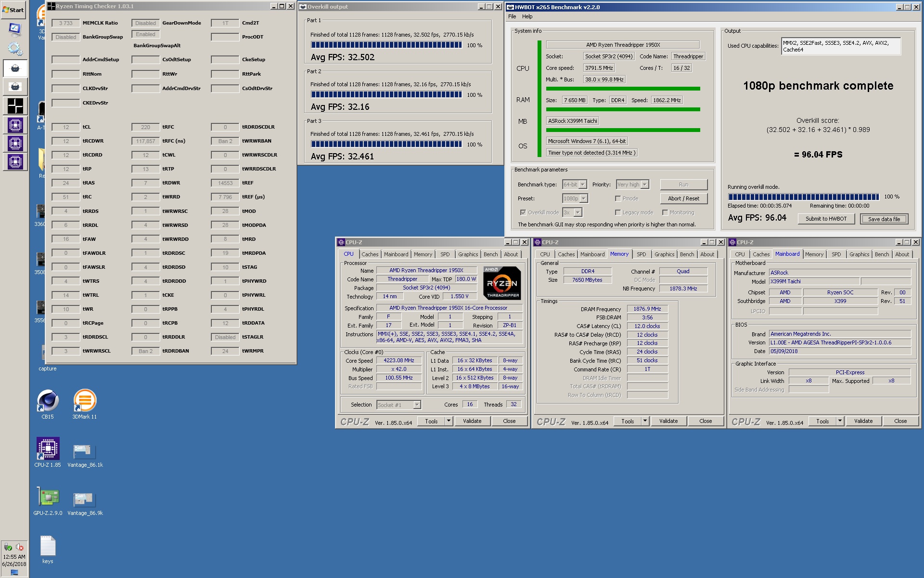
Task: Open the File menu in HWBOT
Action: [512, 16]
